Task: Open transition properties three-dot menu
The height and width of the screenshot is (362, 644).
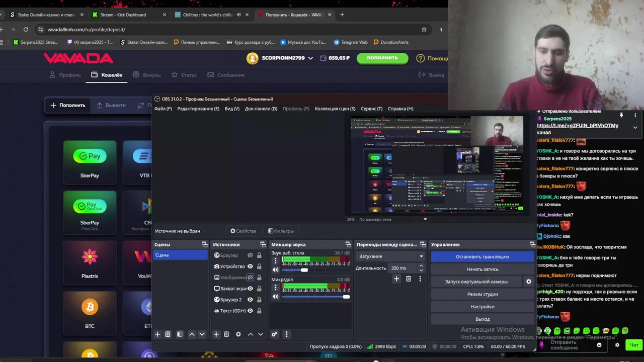Action: tap(420, 279)
